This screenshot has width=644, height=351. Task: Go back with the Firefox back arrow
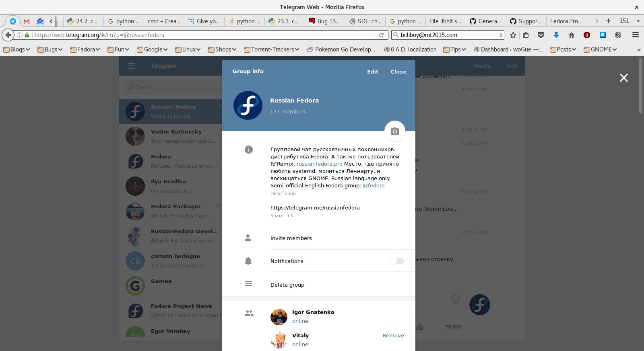pyautogui.click(x=8, y=35)
